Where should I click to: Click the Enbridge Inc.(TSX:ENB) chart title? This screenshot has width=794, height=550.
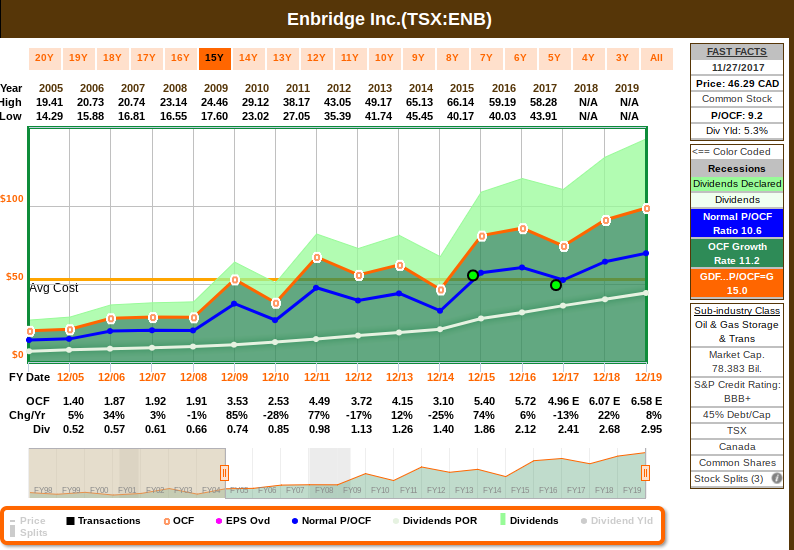tap(389, 19)
